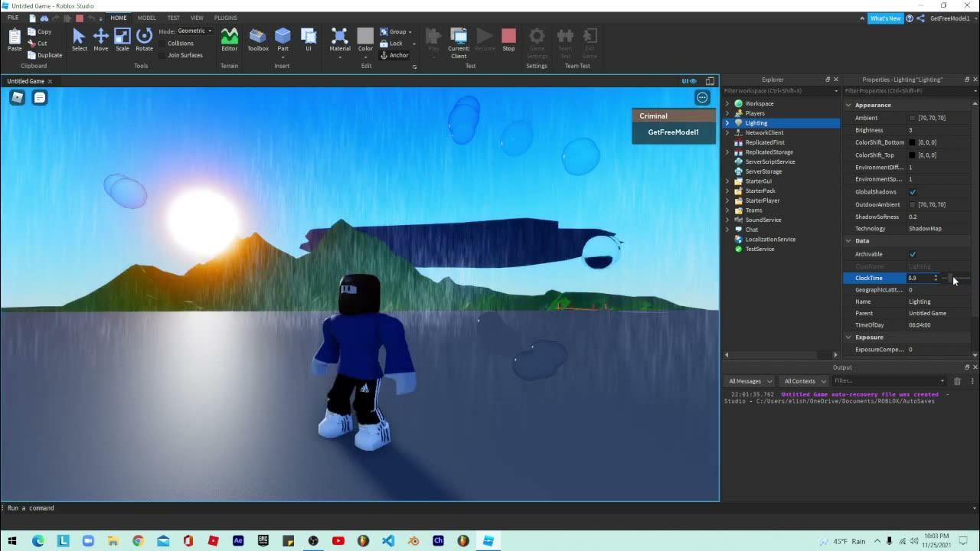Click the Lock tool
Viewport: 980px width, 551px height.
coord(391,44)
